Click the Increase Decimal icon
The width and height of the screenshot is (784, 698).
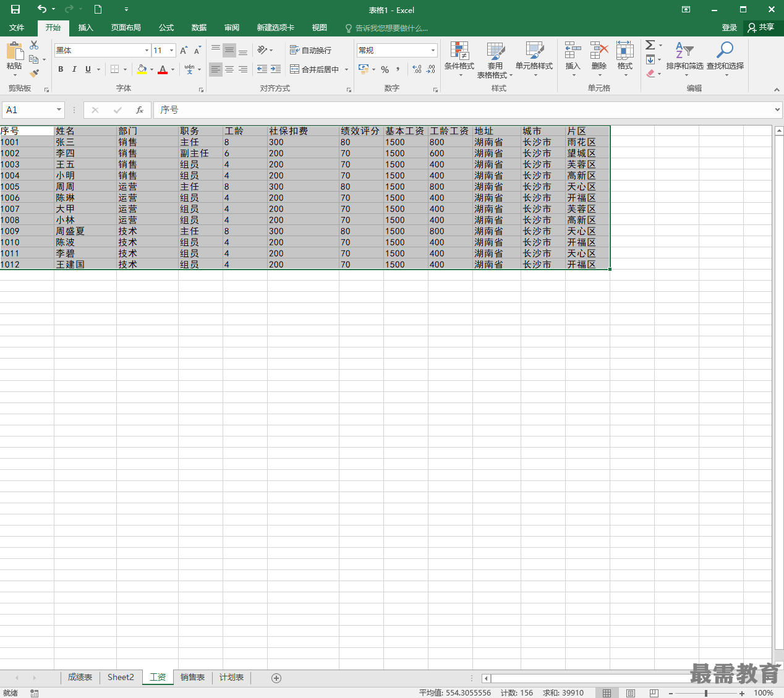[417, 69]
